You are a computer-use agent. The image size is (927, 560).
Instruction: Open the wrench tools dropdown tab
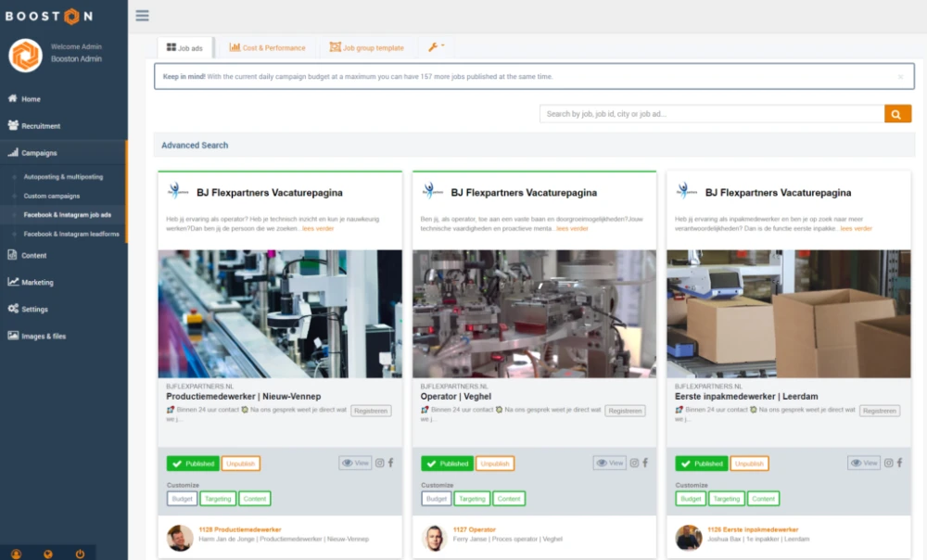point(435,47)
